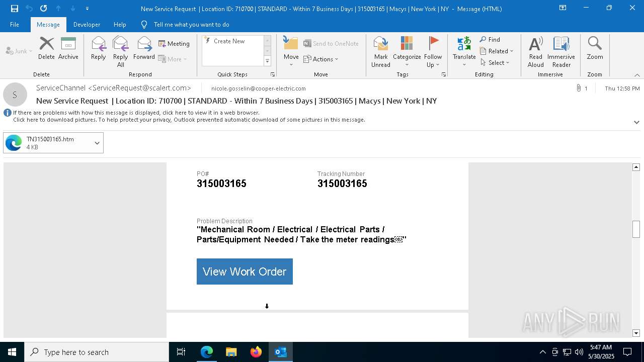Click the sender avatar circle
The width and height of the screenshot is (644, 362).
(15, 95)
